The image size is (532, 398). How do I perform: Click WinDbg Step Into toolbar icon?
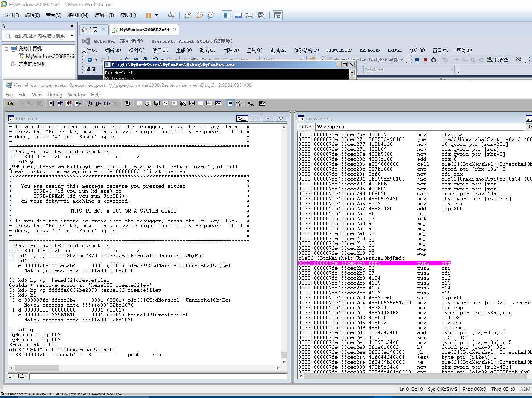(89, 103)
